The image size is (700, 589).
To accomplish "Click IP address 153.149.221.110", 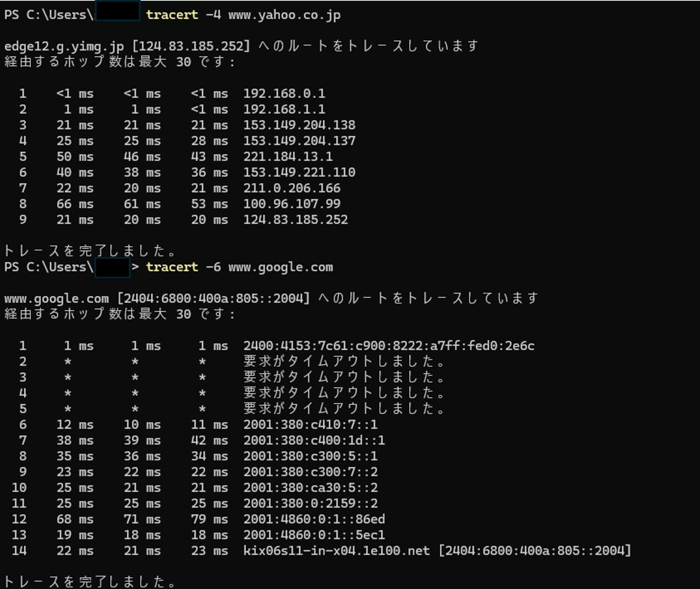I will click(299, 172).
